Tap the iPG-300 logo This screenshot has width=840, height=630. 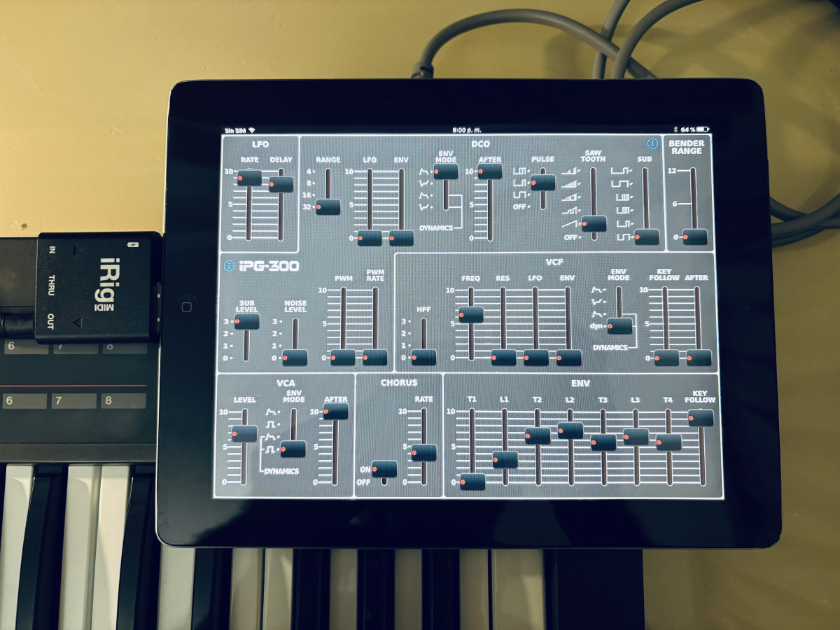(268, 266)
